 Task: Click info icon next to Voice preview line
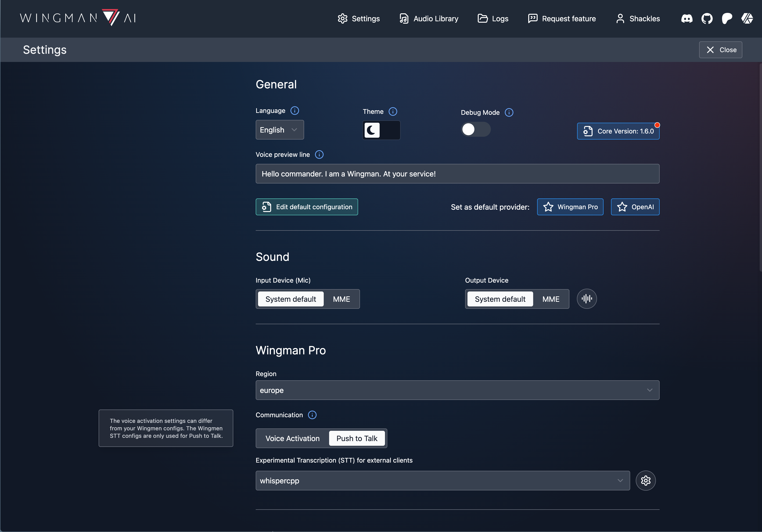click(319, 155)
